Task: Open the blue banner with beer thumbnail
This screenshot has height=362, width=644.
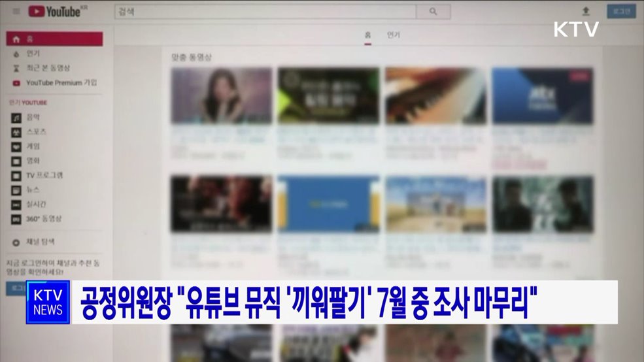Action: (x=329, y=204)
